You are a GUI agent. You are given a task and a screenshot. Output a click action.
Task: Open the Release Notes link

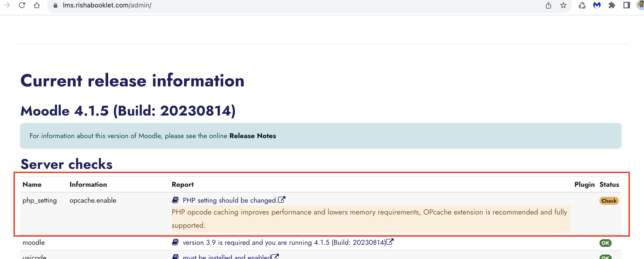coord(253,136)
